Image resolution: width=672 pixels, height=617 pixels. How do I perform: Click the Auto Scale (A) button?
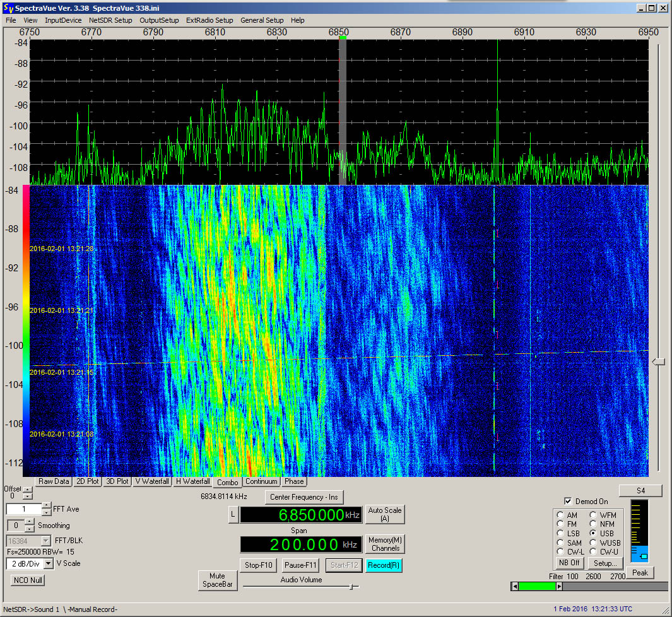[x=385, y=514]
